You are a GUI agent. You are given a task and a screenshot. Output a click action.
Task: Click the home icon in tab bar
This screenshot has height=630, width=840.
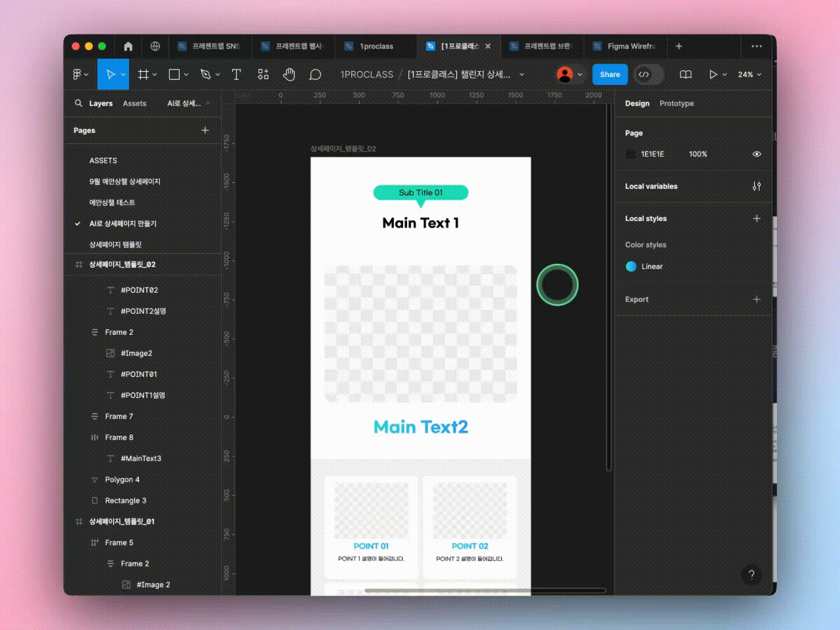tap(128, 46)
